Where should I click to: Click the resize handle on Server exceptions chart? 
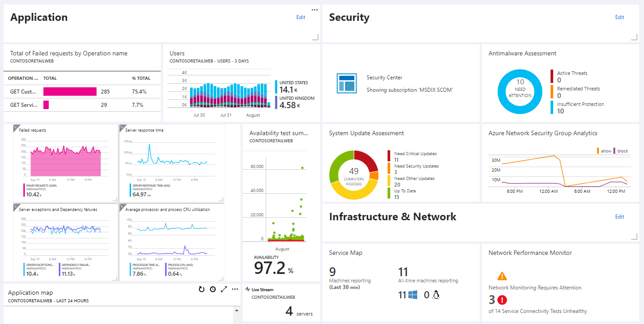tap(115, 278)
